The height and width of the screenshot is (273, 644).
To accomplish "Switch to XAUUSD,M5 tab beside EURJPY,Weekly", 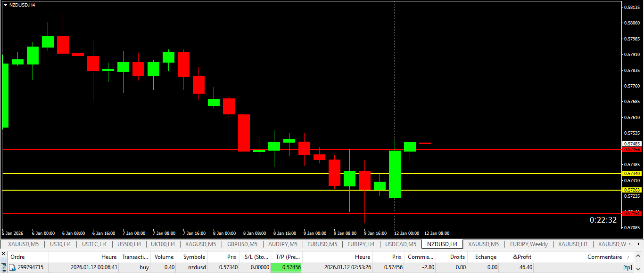I will [483, 244].
